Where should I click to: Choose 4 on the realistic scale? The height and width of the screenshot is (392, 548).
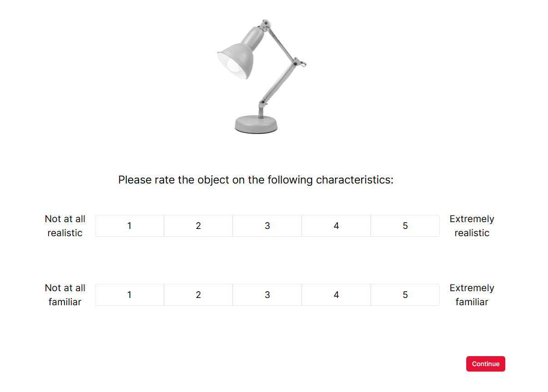tap(336, 226)
